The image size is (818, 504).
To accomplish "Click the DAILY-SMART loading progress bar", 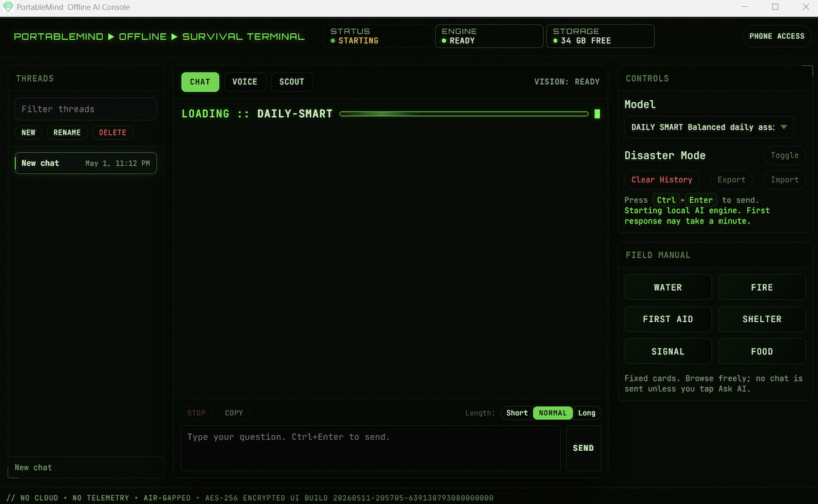I will 464,114.
